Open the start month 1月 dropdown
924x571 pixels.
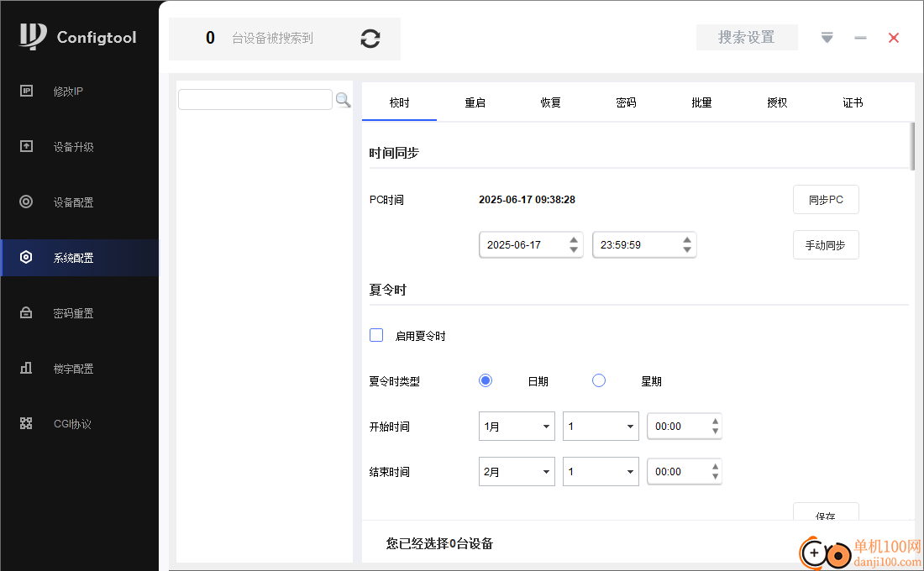coord(517,426)
